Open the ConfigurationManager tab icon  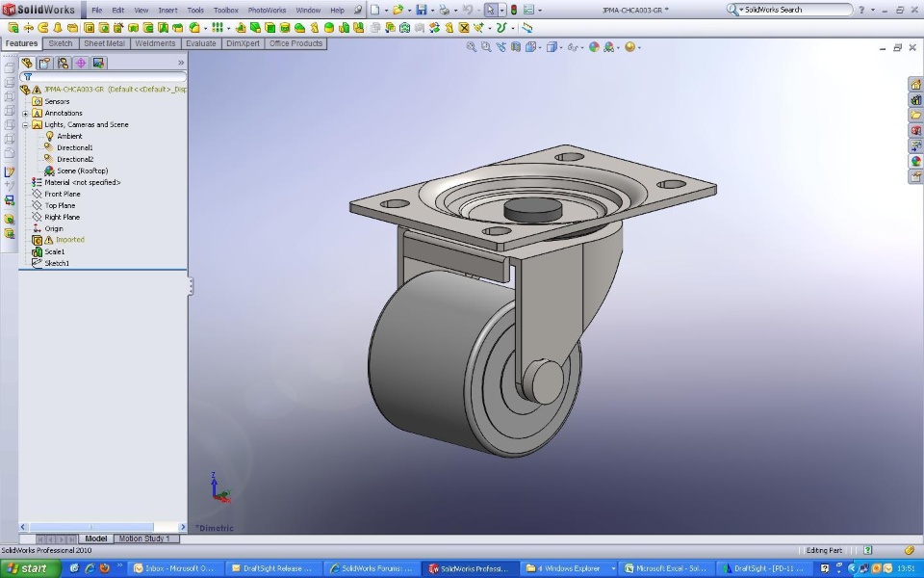pyautogui.click(x=64, y=64)
